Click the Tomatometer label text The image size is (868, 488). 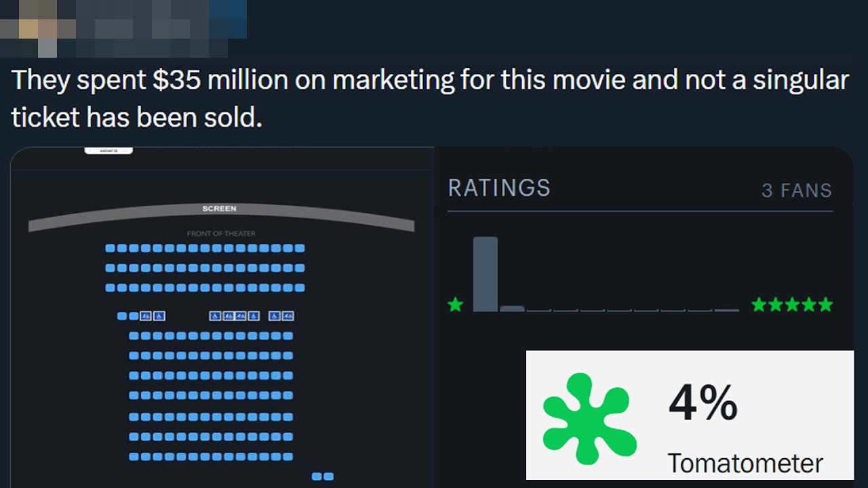[745, 464]
